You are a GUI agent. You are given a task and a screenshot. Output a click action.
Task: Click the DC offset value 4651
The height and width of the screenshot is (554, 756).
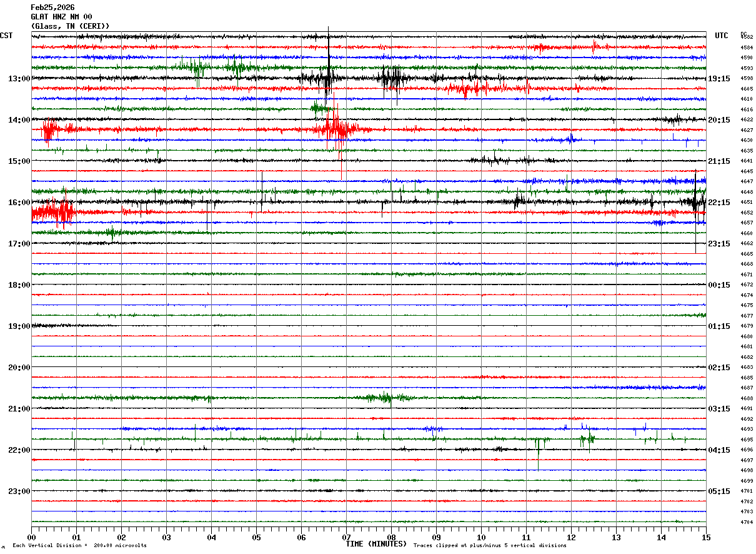[747, 203]
